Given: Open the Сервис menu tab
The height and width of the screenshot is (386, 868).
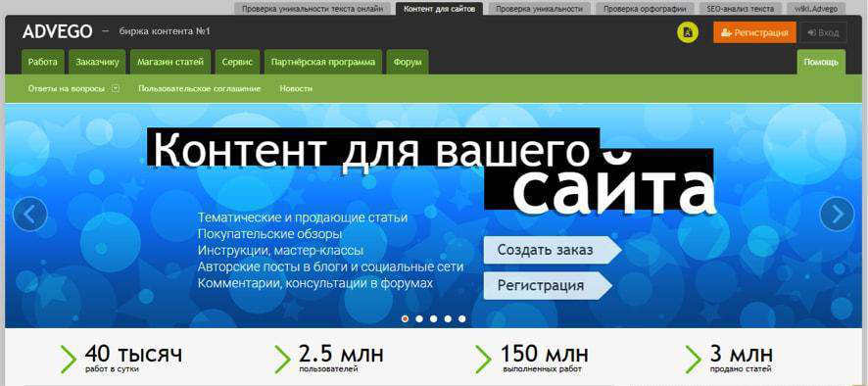Looking at the screenshot, I should (x=237, y=62).
